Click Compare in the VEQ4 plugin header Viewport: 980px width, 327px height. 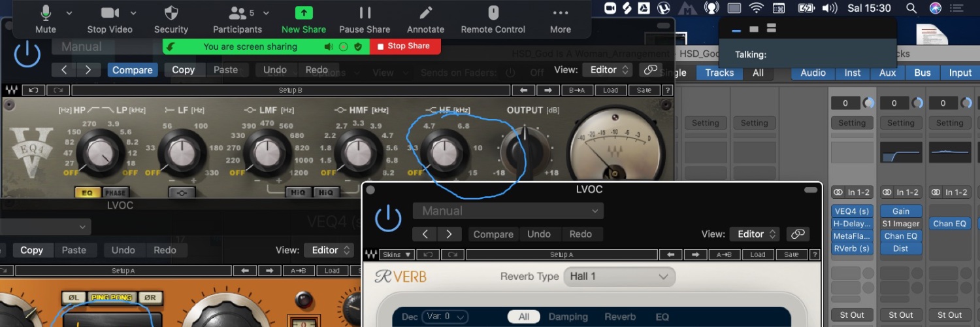click(x=133, y=70)
